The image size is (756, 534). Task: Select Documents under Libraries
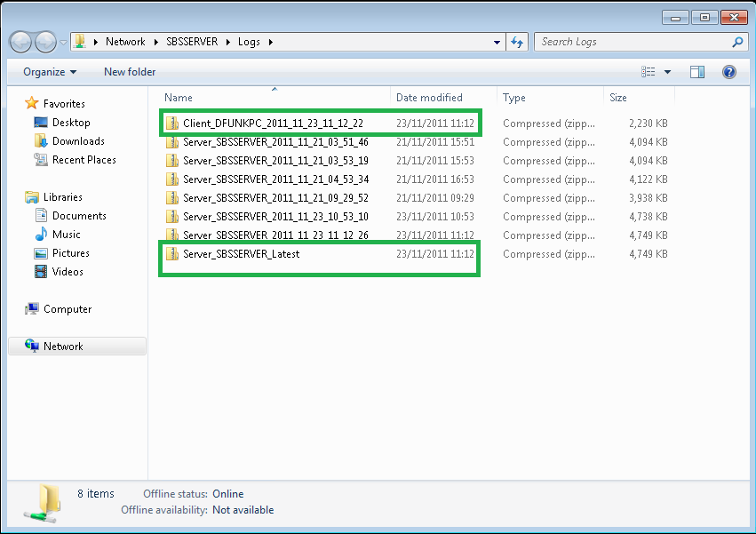point(79,216)
